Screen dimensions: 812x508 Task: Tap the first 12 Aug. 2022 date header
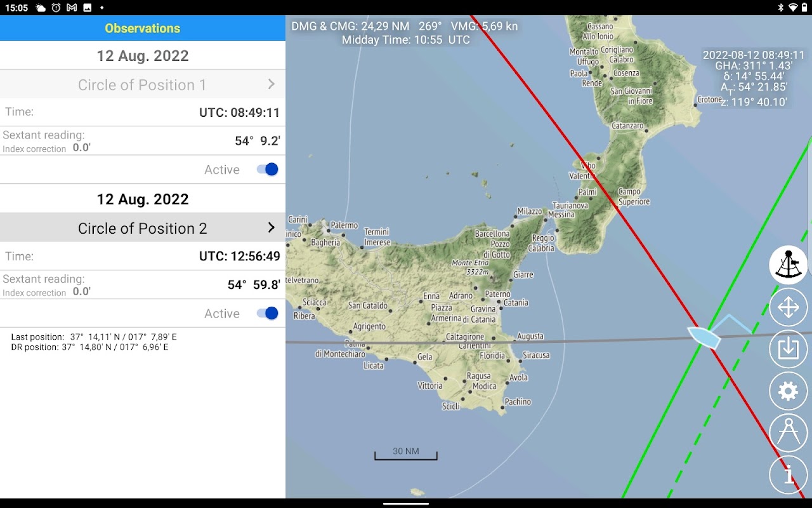143,56
